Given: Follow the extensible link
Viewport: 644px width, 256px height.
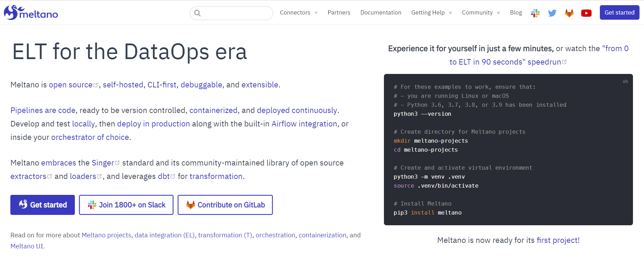Looking at the screenshot, I should [260, 85].
